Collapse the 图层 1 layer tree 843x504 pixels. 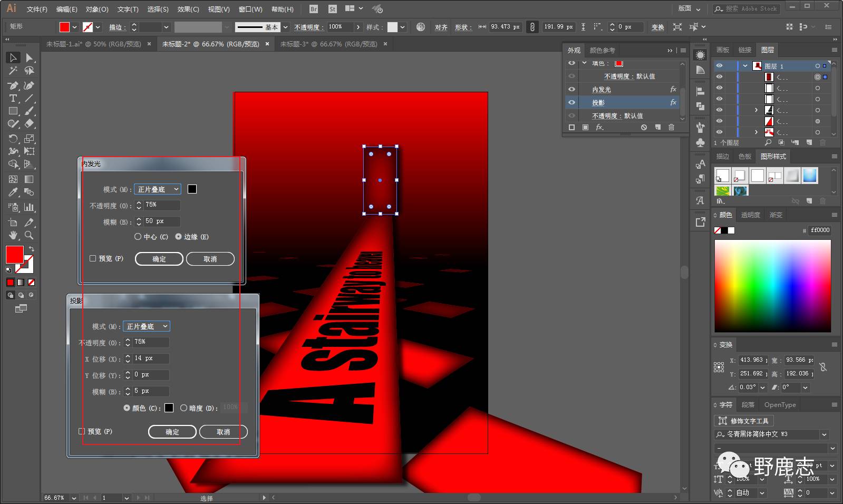click(x=745, y=66)
